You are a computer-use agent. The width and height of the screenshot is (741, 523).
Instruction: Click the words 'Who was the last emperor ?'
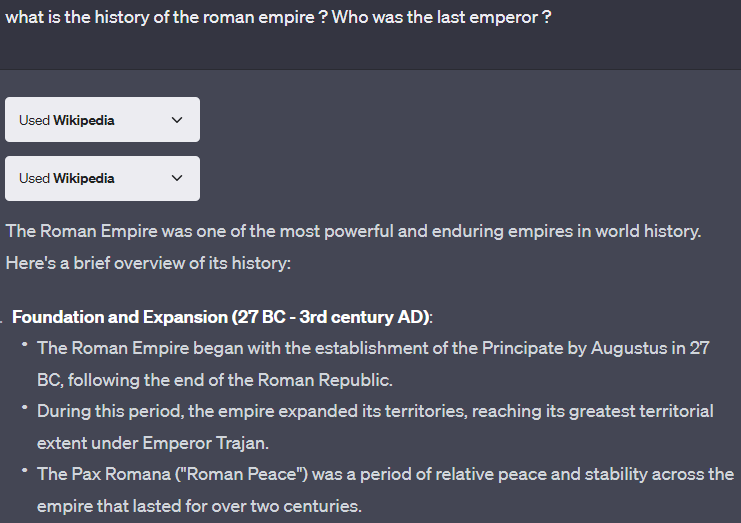(x=442, y=17)
